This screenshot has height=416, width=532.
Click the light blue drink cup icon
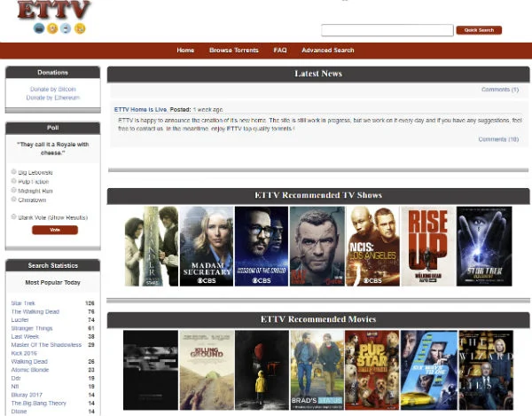(66, 28)
